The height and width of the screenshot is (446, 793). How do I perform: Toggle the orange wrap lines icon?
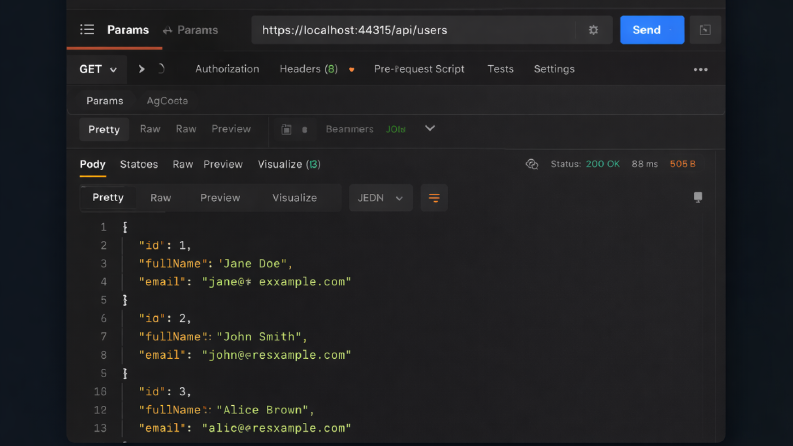tap(434, 198)
